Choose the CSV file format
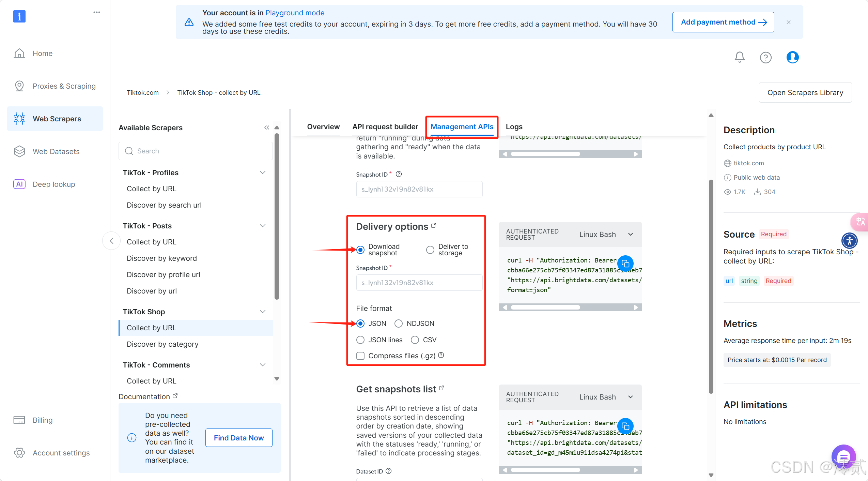The image size is (868, 481). (x=415, y=340)
